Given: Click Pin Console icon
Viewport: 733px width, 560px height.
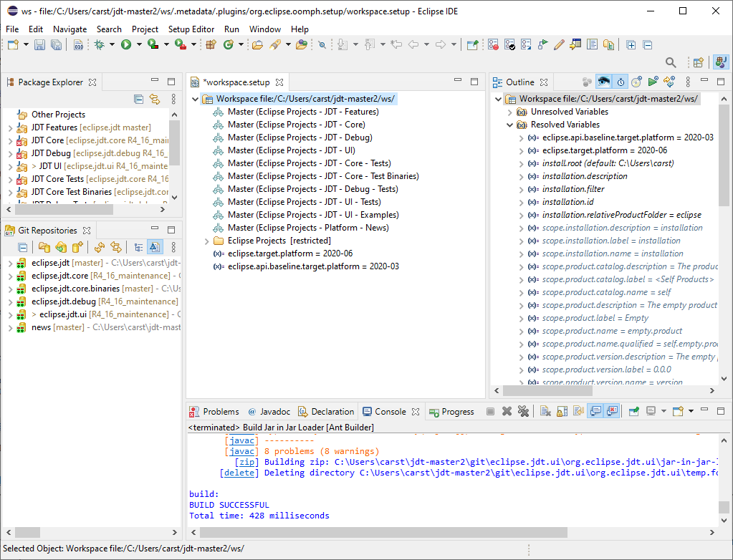Looking at the screenshot, I should [634, 412].
